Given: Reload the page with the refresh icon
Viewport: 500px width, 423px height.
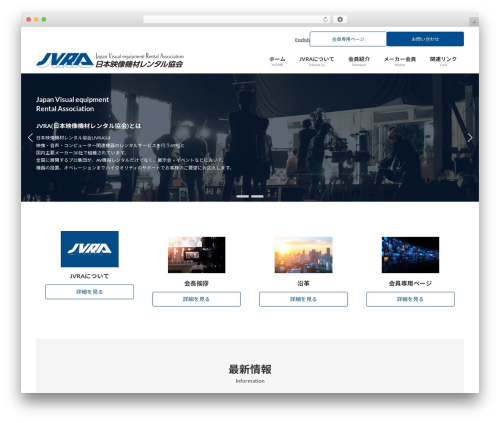Looking at the screenshot, I should click(x=325, y=19).
